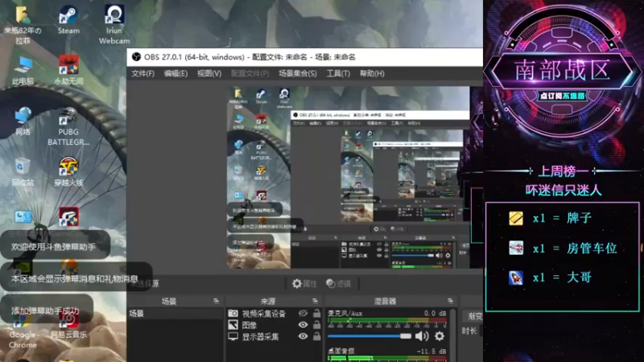Screen dimensions: 644x362
Task: Lock the 图像 source
Action: (x=316, y=325)
